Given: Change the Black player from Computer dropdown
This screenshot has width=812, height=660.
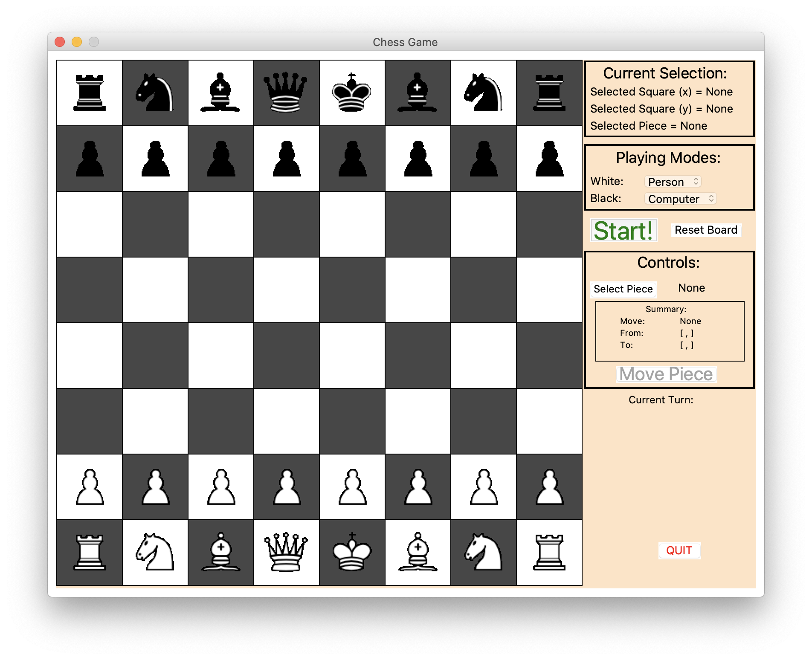Looking at the screenshot, I should point(680,199).
